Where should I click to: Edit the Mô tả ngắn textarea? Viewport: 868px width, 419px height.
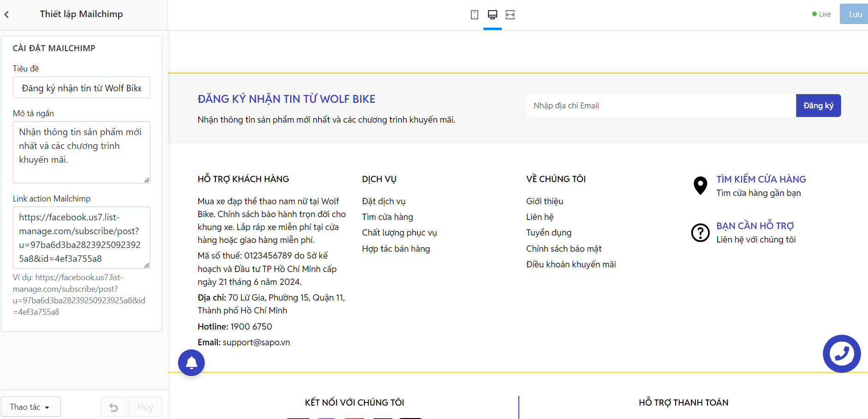[82, 152]
